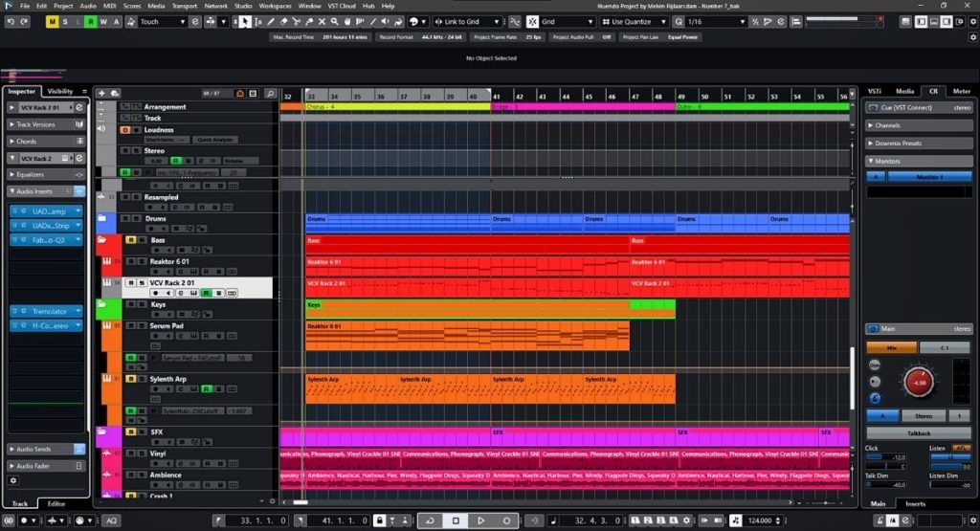Screen dimensions: 980x531
Task: Open the Transport menu
Action: pos(185,6)
